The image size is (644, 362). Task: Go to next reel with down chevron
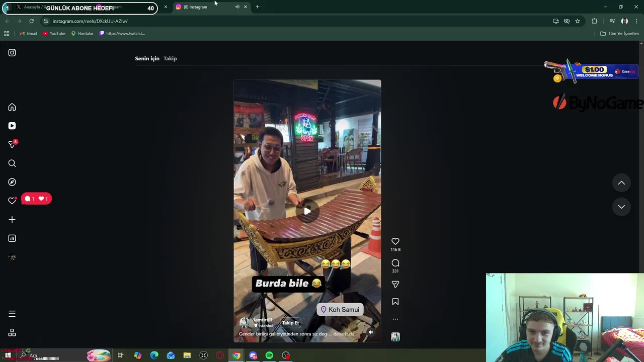coord(621,207)
